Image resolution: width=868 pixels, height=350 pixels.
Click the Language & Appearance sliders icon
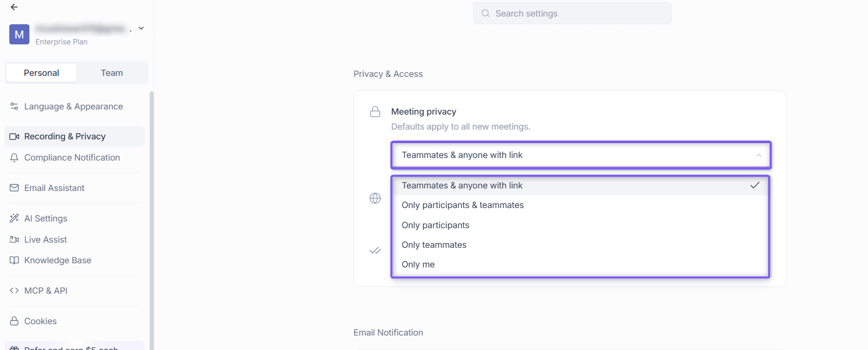coord(14,106)
